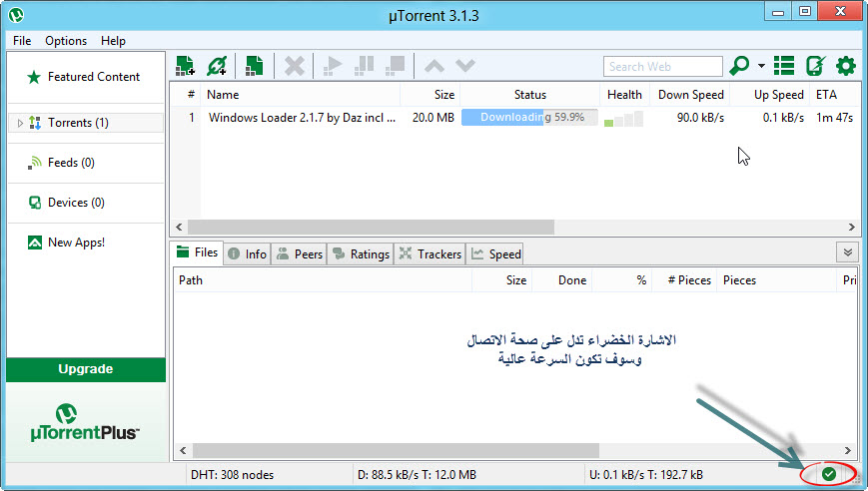Click the Add Torrent from URL icon

(x=217, y=66)
